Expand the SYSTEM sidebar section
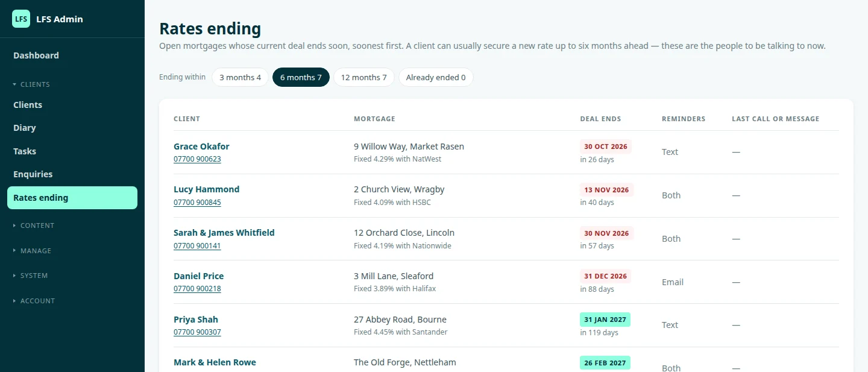 (x=31, y=276)
